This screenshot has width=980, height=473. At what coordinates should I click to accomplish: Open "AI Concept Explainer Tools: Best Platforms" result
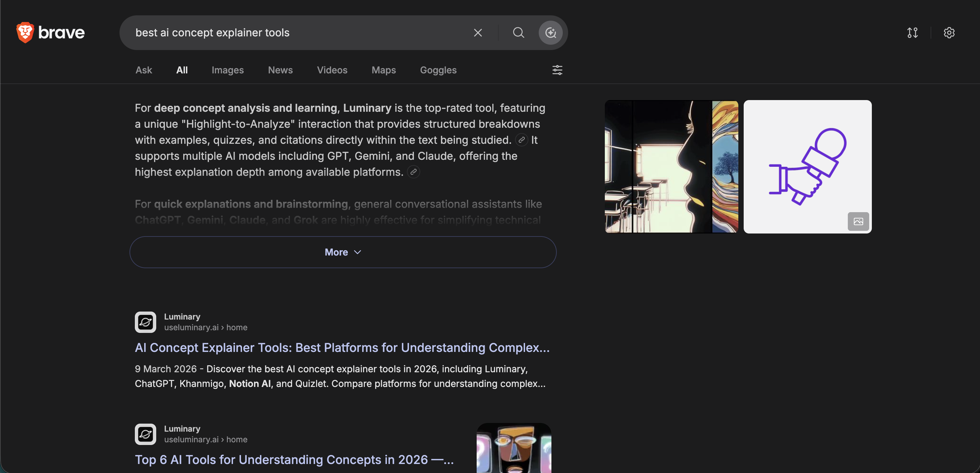pos(342,348)
